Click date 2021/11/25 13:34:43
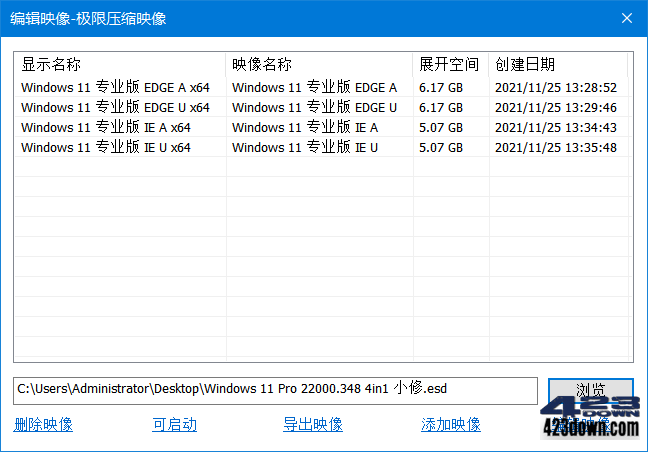Viewport: 648px width, 452px height. tap(556, 128)
